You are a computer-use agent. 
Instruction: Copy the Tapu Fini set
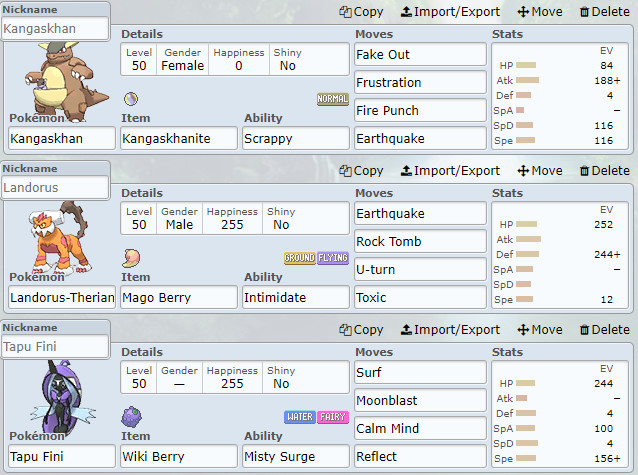click(x=361, y=330)
